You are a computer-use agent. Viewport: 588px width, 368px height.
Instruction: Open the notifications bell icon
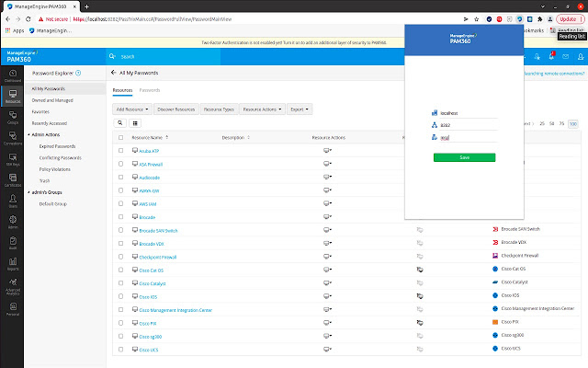click(551, 56)
